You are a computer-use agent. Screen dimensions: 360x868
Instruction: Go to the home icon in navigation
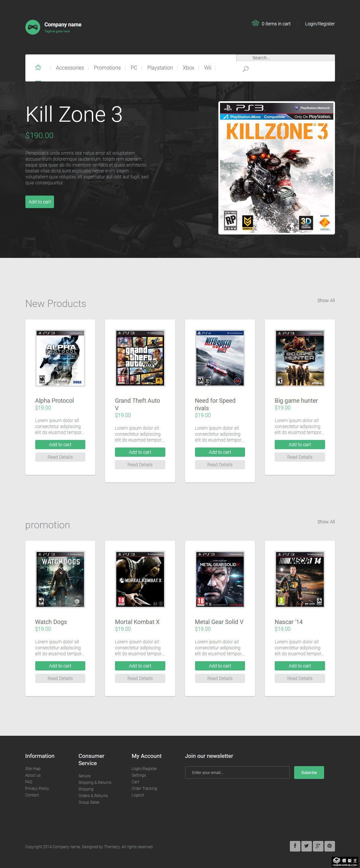click(x=38, y=67)
